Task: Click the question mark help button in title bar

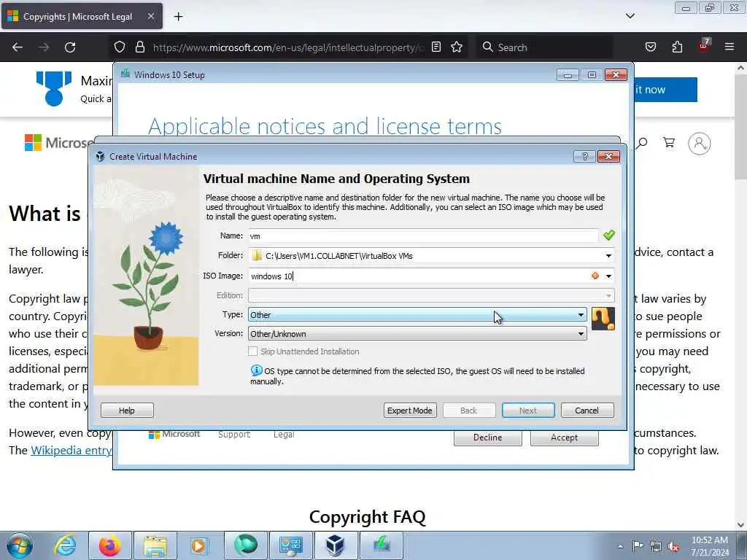Action: pyautogui.click(x=584, y=157)
